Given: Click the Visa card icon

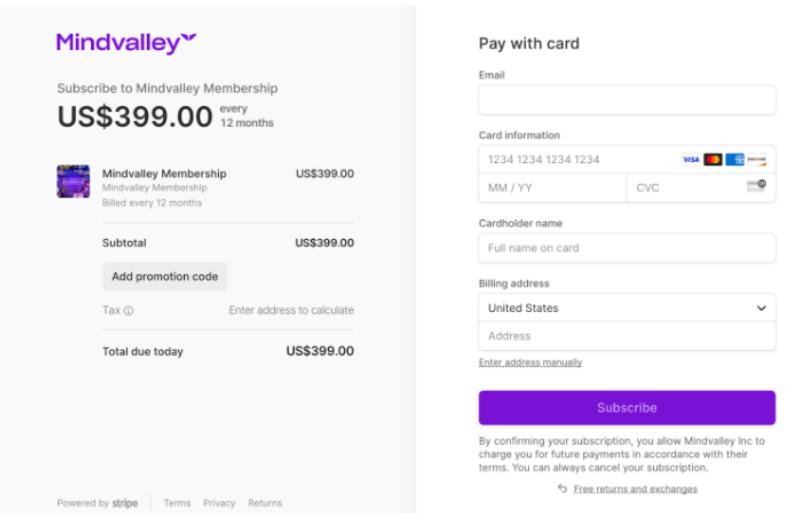Looking at the screenshot, I should [691, 160].
